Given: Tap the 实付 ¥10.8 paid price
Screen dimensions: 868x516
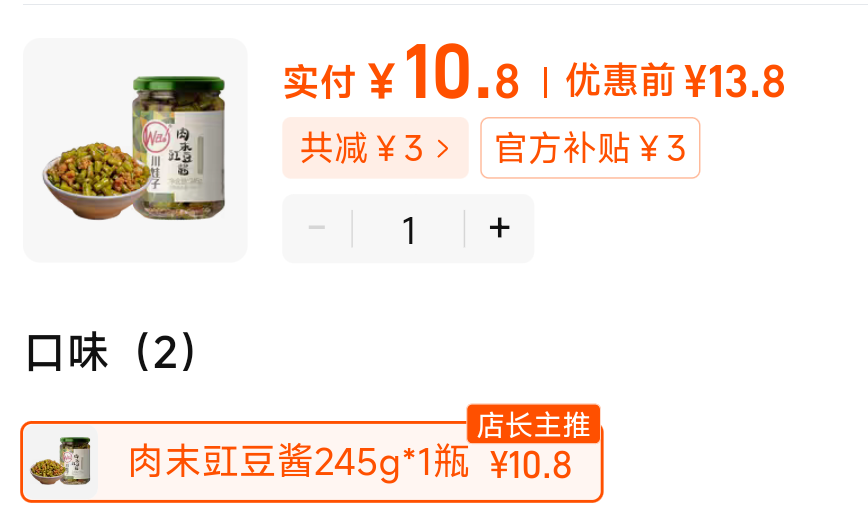Looking at the screenshot, I should pyautogui.click(x=401, y=73).
